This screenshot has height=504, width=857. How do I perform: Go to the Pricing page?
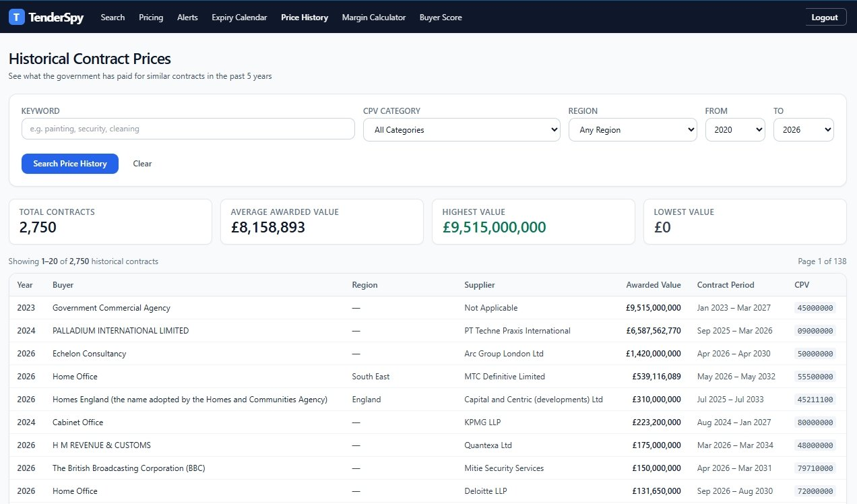[151, 18]
